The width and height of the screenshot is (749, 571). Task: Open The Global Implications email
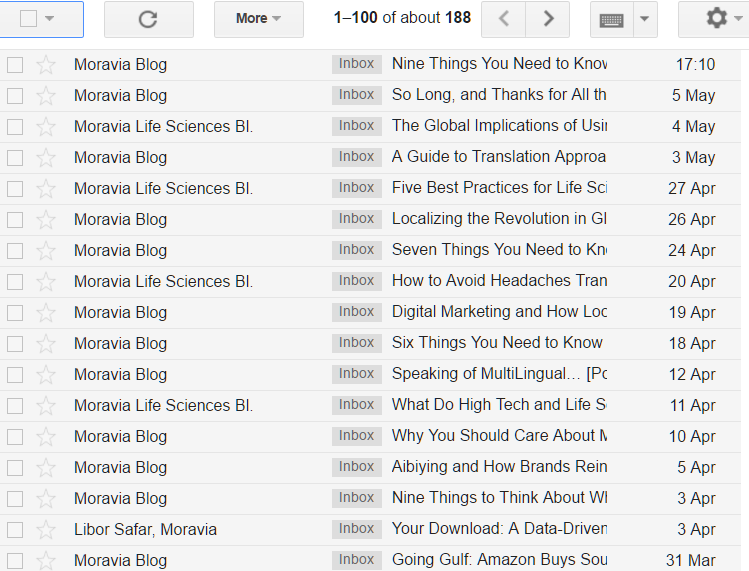pyautogui.click(x=499, y=126)
